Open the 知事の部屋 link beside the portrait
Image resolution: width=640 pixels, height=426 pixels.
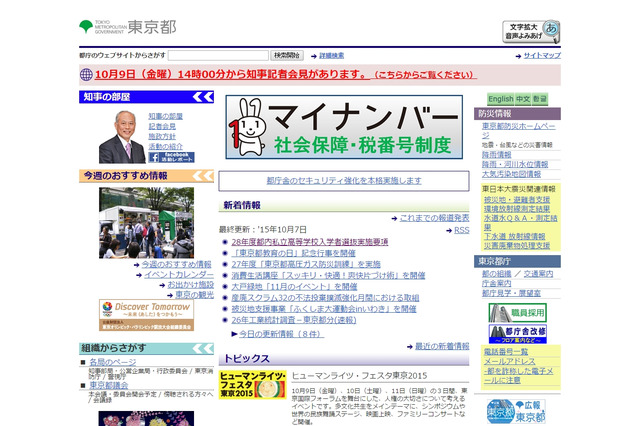point(165,116)
